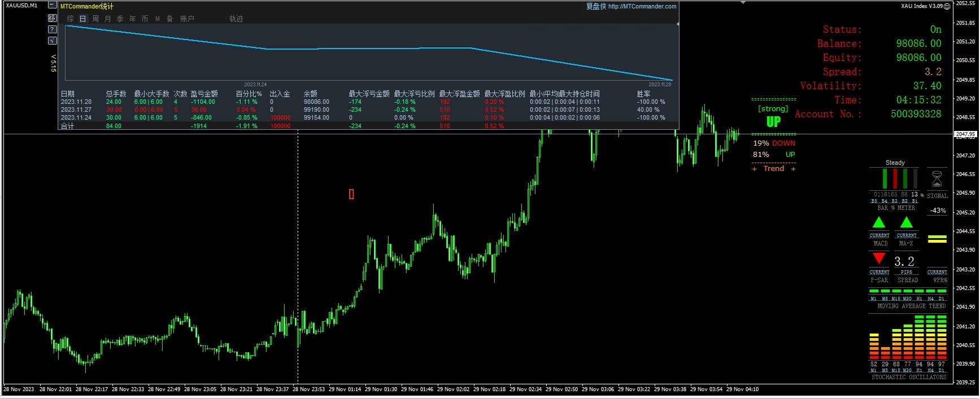Click the current price tag 2047.95
This screenshot has height=399, width=980.
tap(965, 134)
